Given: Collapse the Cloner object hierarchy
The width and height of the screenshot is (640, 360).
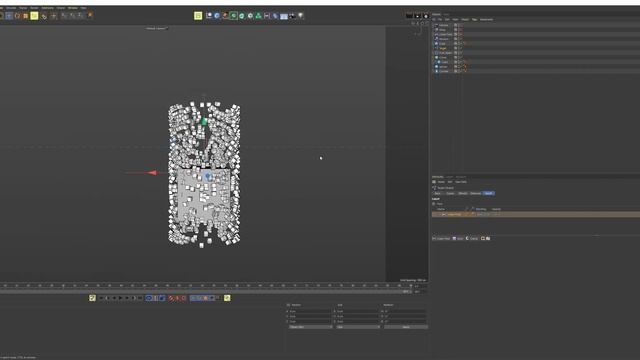Looking at the screenshot, I should click(x=433, y=57).
